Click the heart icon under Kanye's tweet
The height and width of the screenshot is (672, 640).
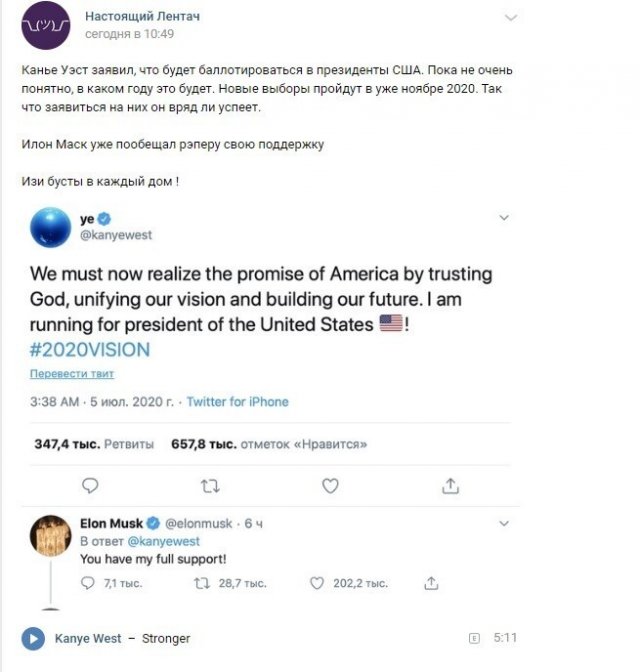330,486
